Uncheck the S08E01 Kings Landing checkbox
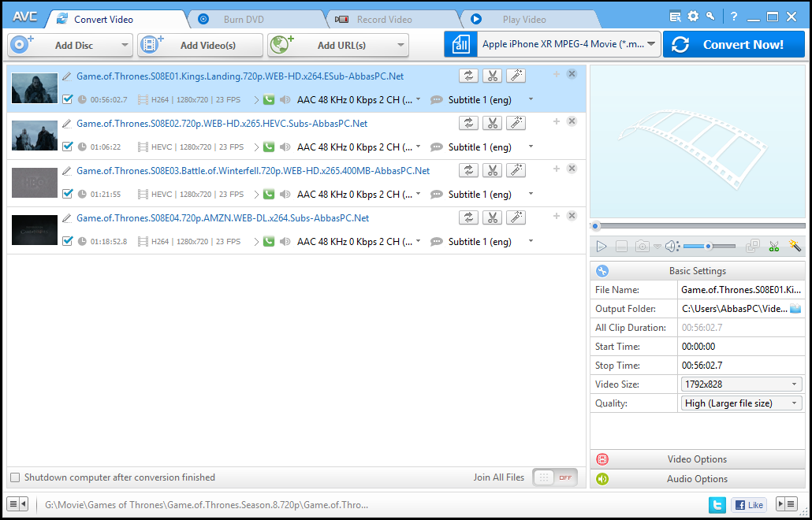 coord(67,98)
